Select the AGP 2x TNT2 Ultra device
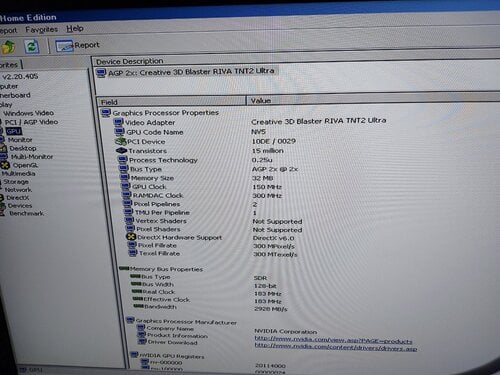The image size is (500, 375). 187,72
